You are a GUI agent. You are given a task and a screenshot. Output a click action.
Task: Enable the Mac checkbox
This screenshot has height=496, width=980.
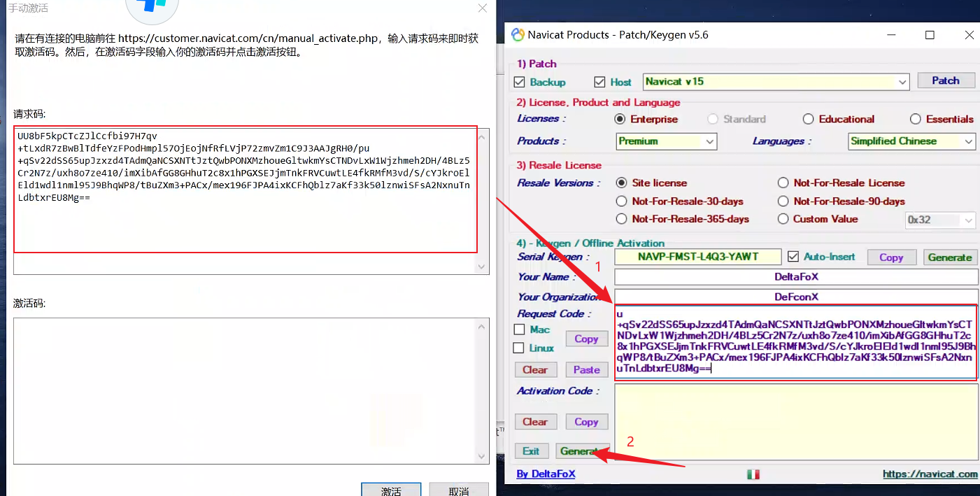(519, 330)
